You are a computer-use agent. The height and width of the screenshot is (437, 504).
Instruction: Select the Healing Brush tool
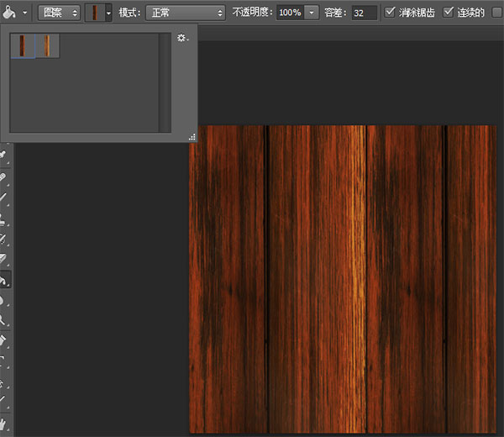[x=3, y=177]
